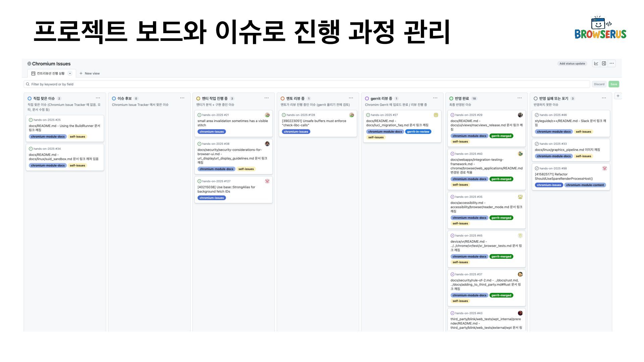
Task: Click the gerrit-in-review label on issue #27
Action: tap(418, 132)
